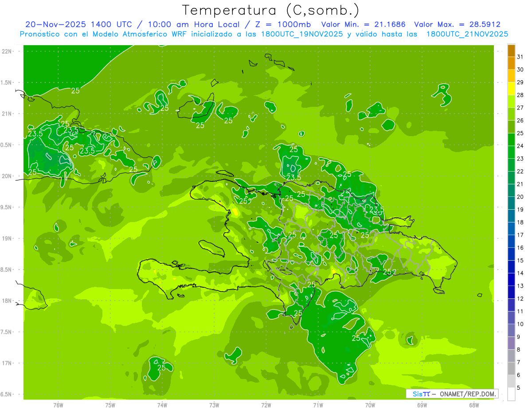Click the '15' value on the color legend

click(520, 261)
